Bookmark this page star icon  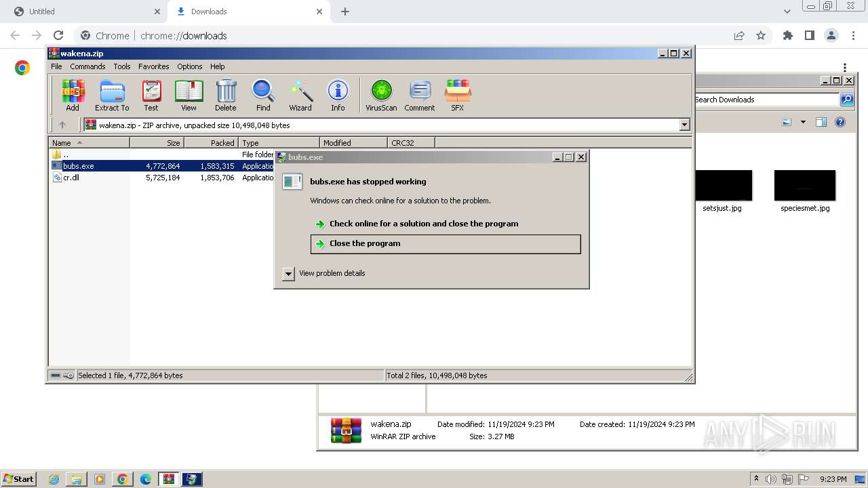click(x=761, y=36)
